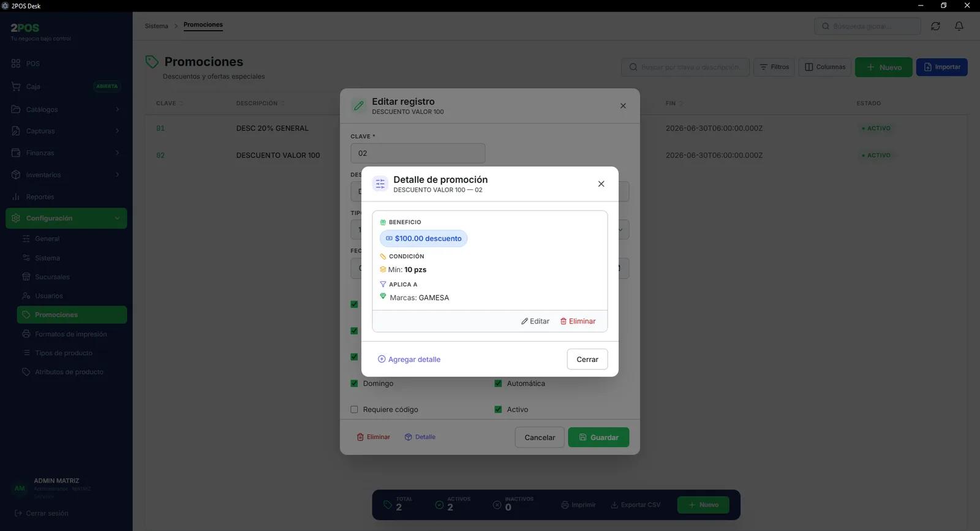The image size is (980, 531).
Task: Open Tipos de producto sub-item
Action: click(72, 353)
